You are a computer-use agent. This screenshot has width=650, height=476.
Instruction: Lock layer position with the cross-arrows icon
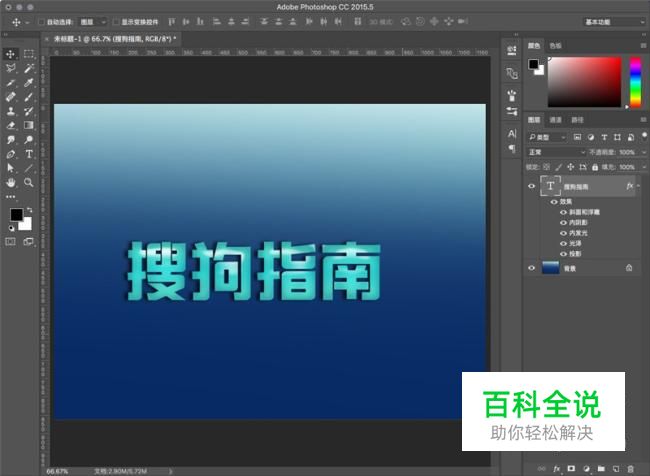pos(571,167)
